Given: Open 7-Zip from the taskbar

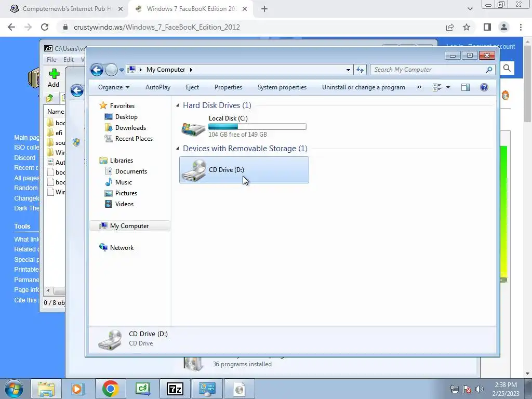Looking at the screenshot, I should tap(175, 389).
